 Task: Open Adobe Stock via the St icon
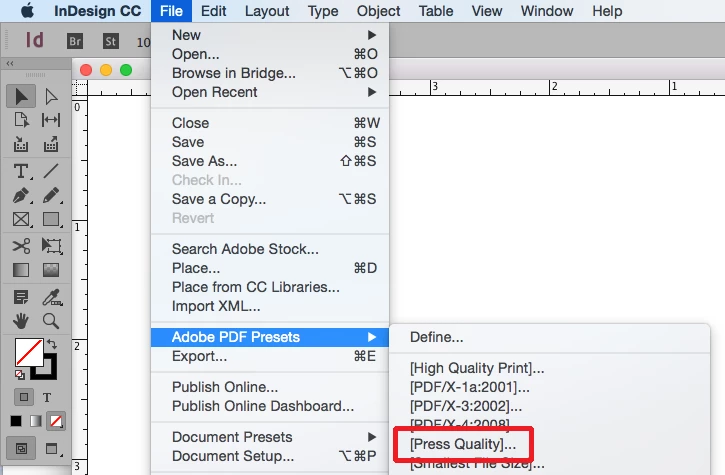tap(111, 41)
